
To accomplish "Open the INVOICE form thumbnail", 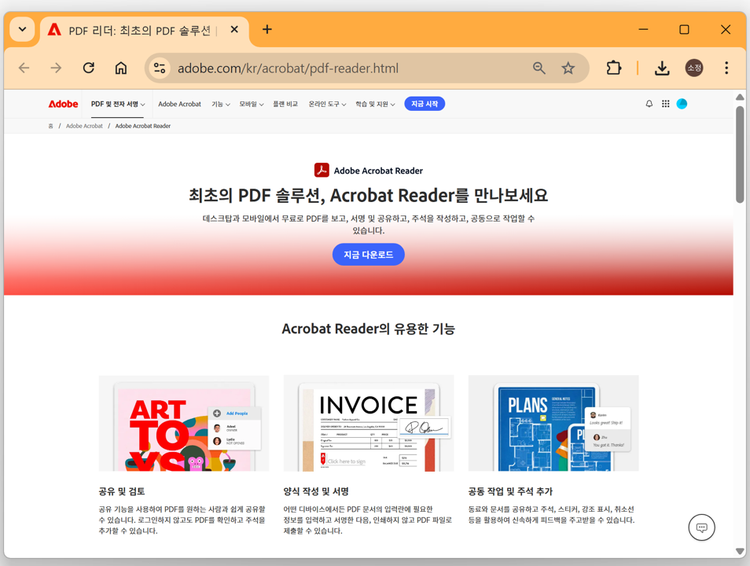I will [x=368, y=423].
